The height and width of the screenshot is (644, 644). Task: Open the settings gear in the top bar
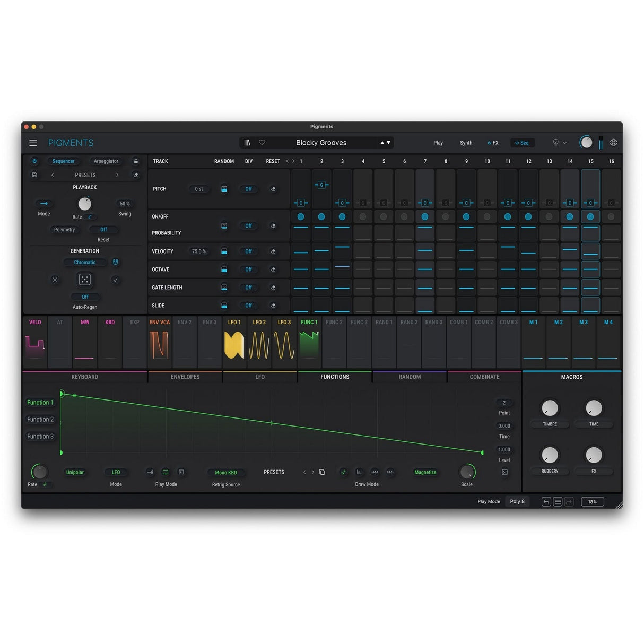click(x=613, y=143)
